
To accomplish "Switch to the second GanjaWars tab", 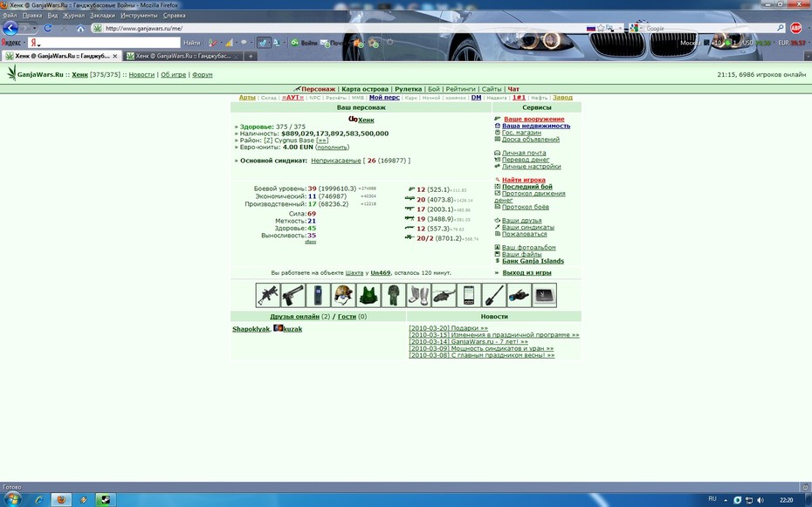I will [x=183, y=56].
